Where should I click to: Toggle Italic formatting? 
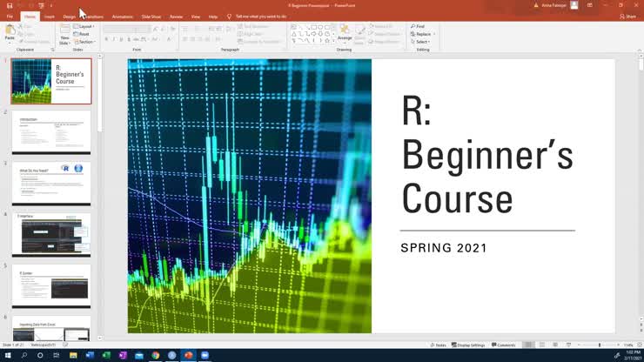pyautogui.click(x=114, y=39)
